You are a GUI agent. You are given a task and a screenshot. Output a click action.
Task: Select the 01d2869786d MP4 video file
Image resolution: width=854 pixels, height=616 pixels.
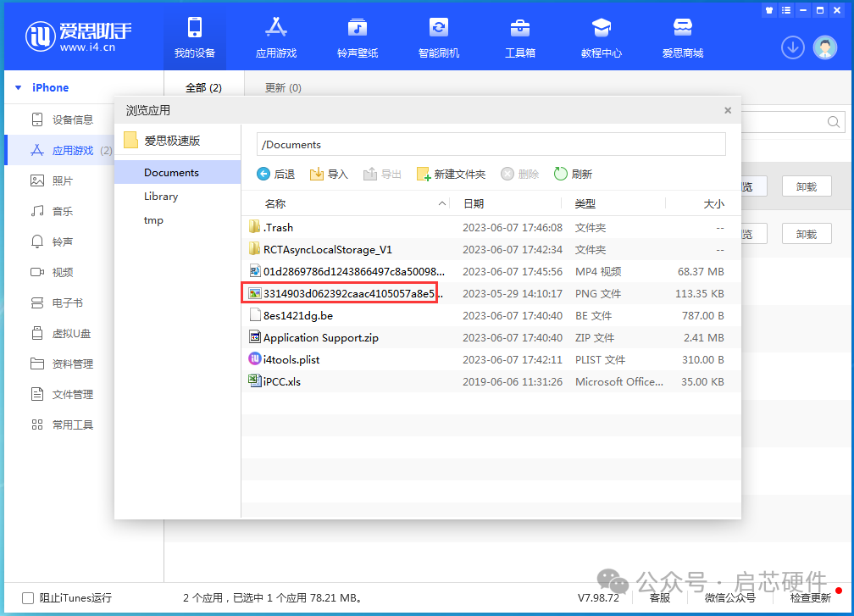tap(491, 271)
